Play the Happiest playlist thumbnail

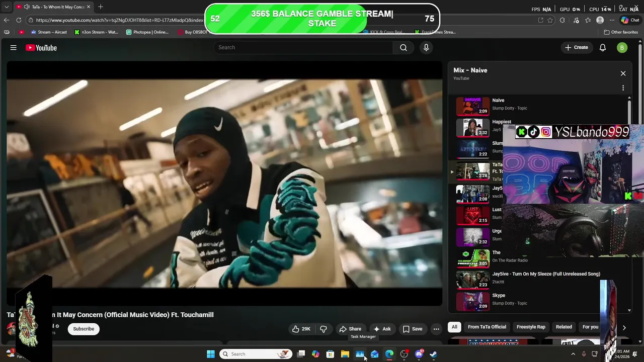tap(472, 127)
